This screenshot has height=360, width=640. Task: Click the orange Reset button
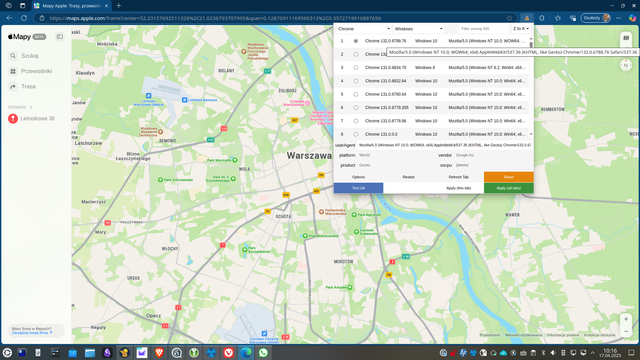point(509,177)
